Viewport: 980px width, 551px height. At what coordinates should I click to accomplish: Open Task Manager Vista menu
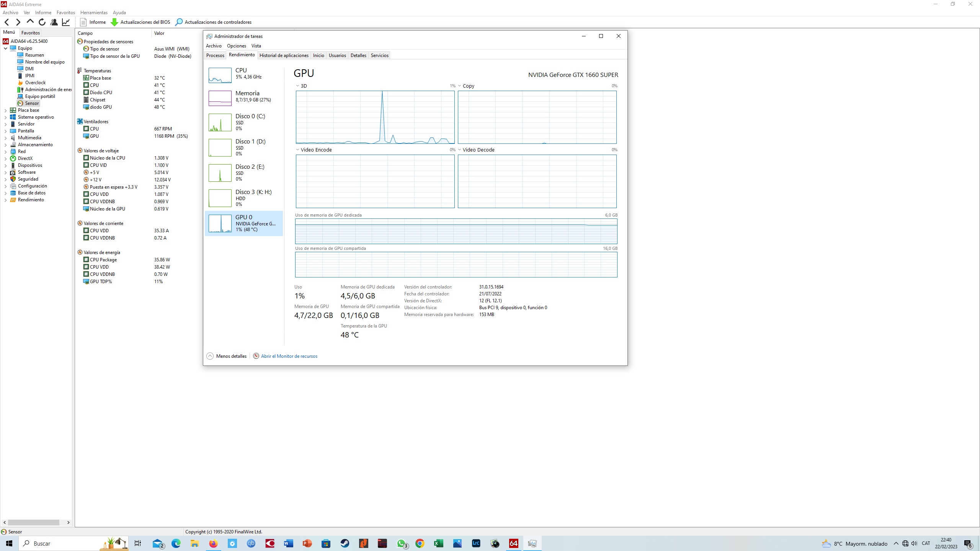click(256, 46)
